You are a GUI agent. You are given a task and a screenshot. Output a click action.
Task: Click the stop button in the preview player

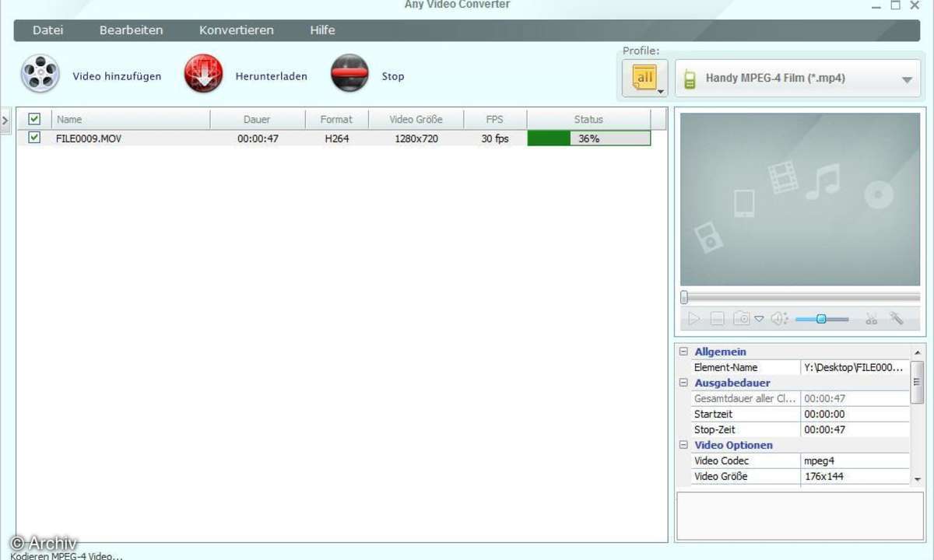click(718, 319)
